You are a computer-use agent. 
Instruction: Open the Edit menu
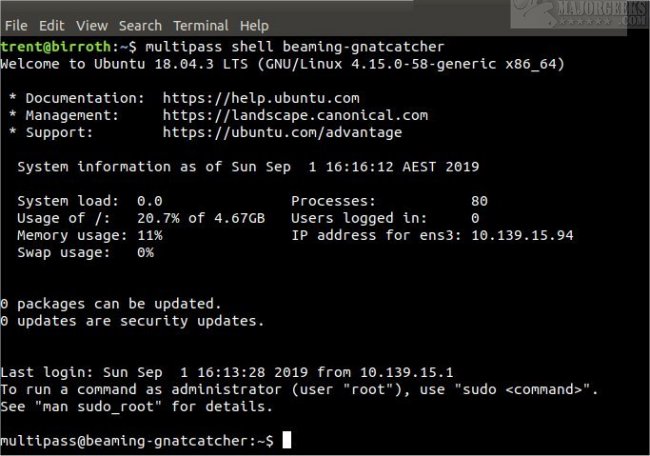[52, 25]
